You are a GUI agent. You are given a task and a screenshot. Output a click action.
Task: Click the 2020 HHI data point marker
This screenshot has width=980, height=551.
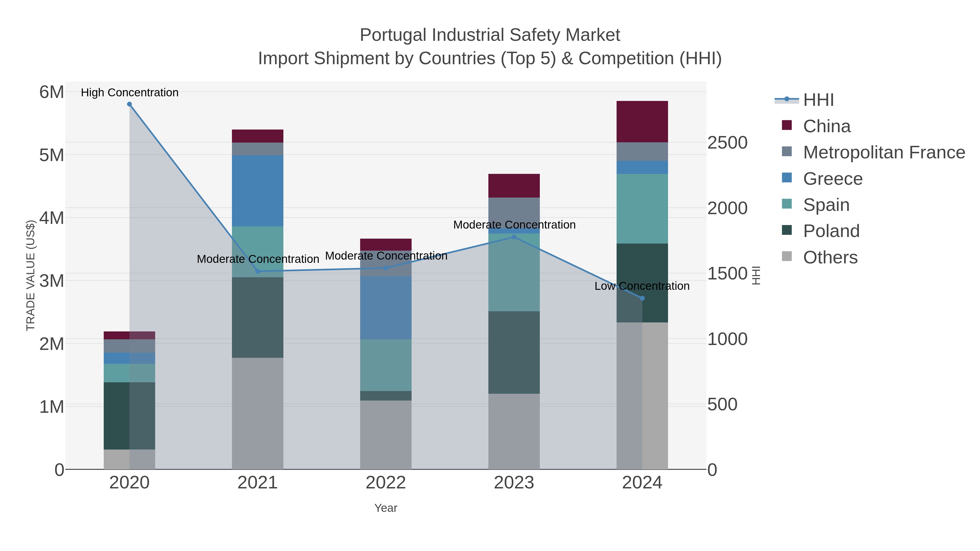coord(129,104)
